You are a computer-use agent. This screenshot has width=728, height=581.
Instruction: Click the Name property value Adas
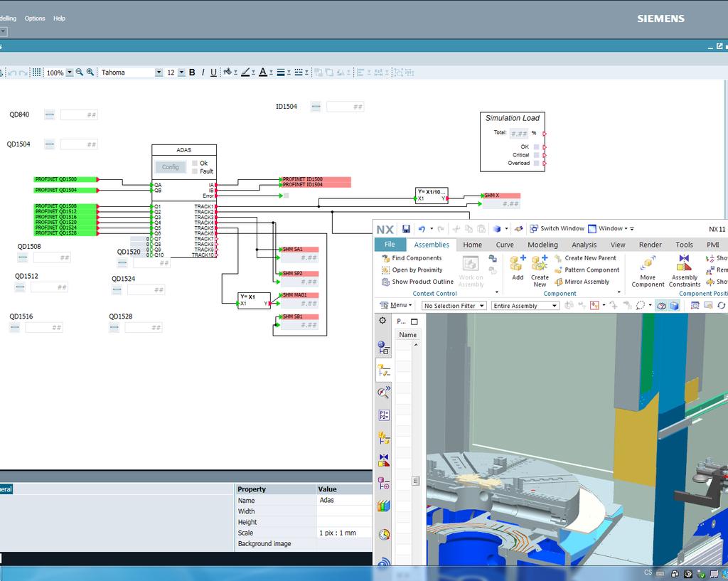coord(345,500)
